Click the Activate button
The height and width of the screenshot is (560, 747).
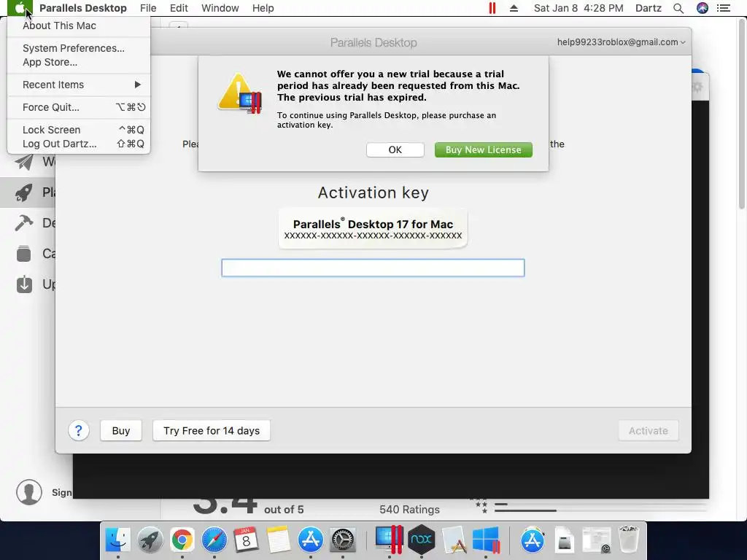(x=649, y=430)
